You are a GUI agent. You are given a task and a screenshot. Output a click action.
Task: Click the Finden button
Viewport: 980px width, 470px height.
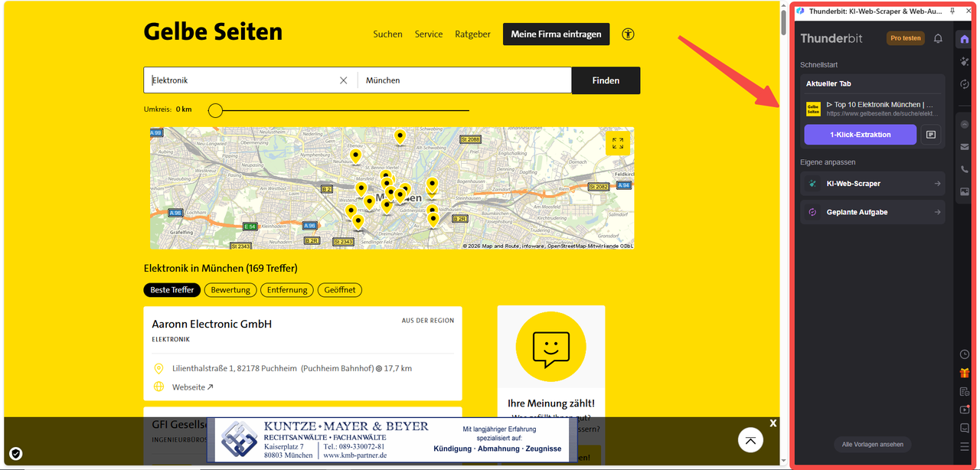click(x=606, y=80)
